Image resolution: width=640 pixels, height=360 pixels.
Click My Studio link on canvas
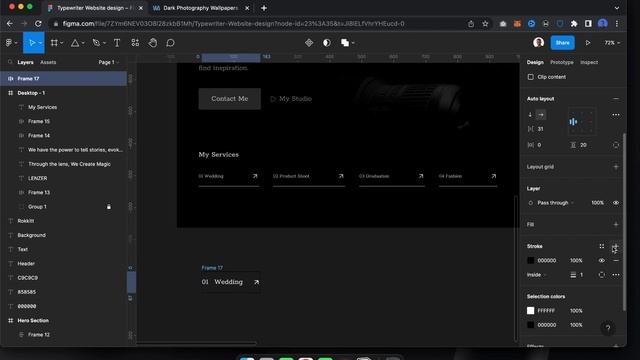(x=291, y=99)
